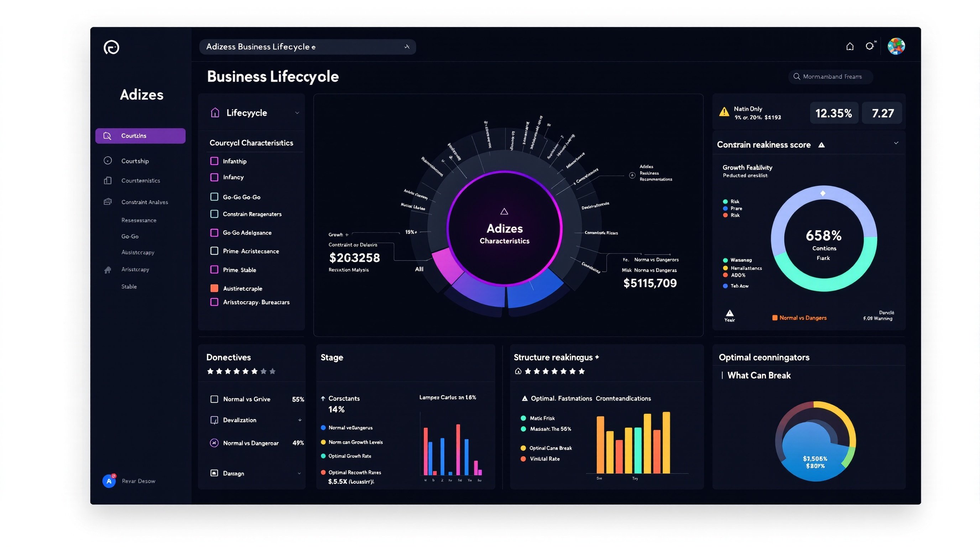Click the yellow warning triangle icon
The height and width of the screenshot is (547, 980).
tap(724, 112)
